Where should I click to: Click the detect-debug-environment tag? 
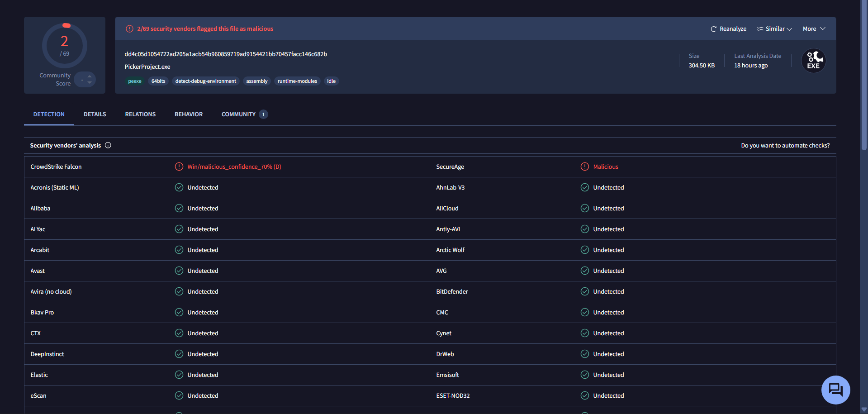click(206, 81)
